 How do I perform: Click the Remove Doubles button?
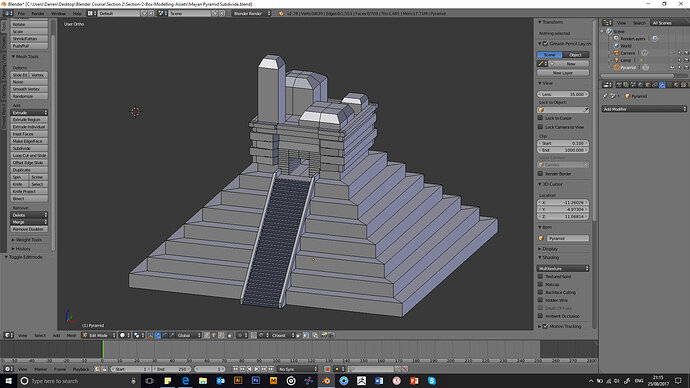pyautogui.click(x=29, y=229)
